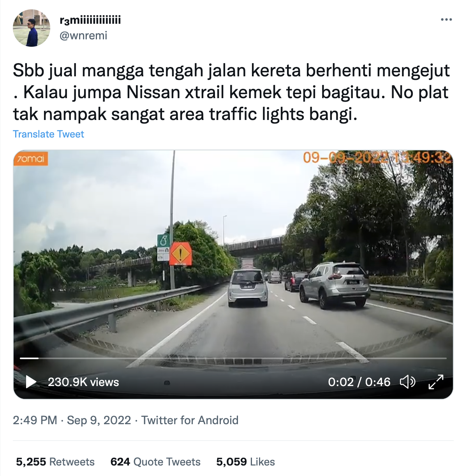Click the 0:02 / 0:46 time display
Viewport: 465px width, 476px height.
(359, 382)
